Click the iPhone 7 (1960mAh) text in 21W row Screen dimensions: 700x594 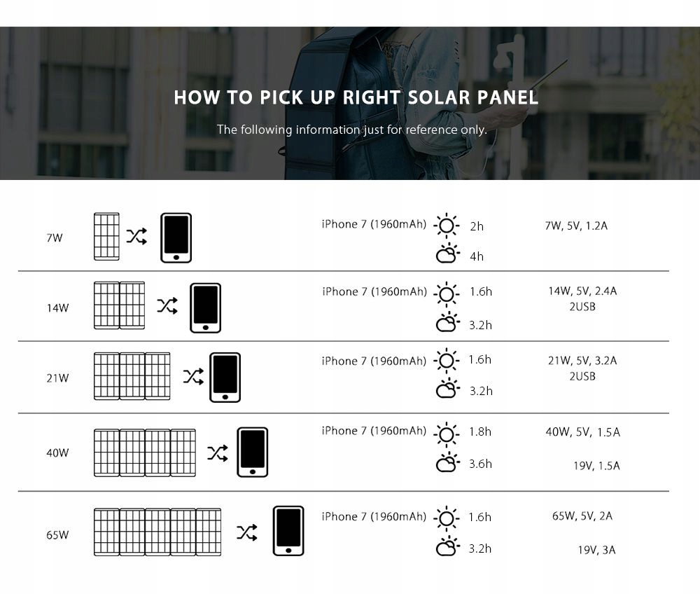click(373, 361)
